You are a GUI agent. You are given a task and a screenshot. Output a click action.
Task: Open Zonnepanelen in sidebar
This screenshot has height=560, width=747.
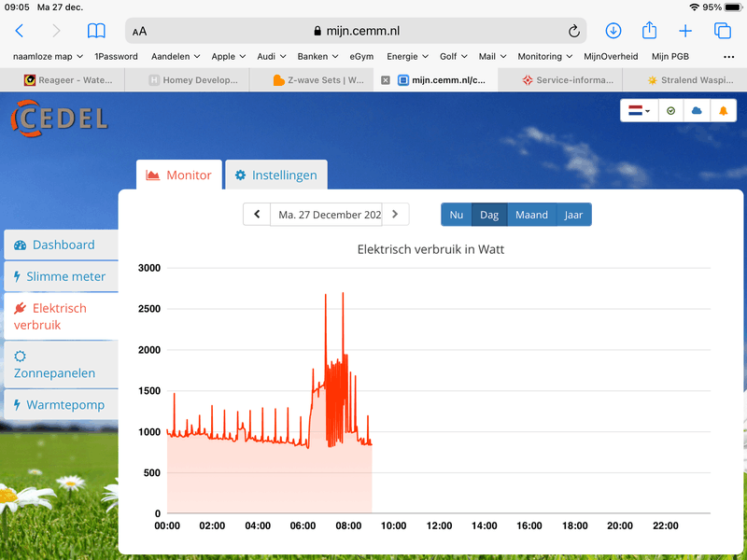[x=61, y=364]
